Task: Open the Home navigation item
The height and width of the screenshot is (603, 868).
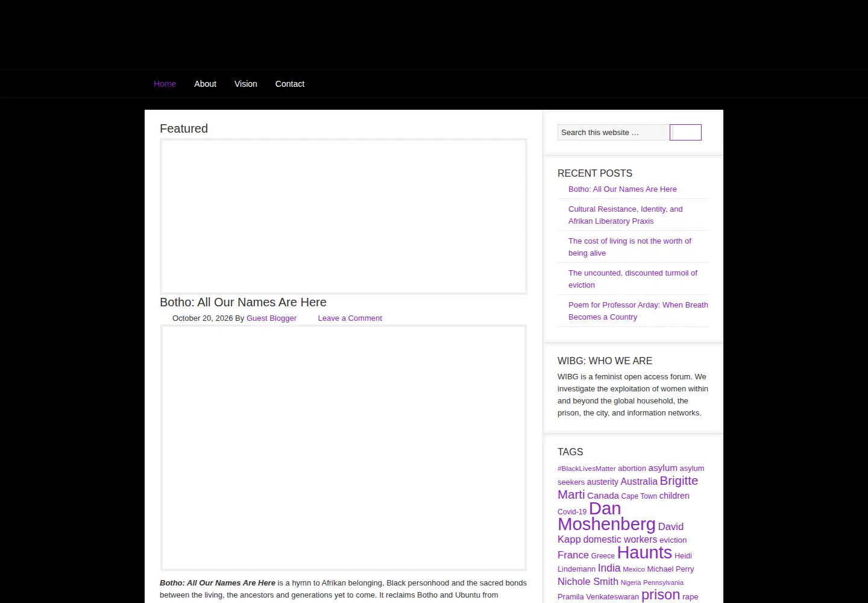Action: pyautogui.click(x=165, y=84)
